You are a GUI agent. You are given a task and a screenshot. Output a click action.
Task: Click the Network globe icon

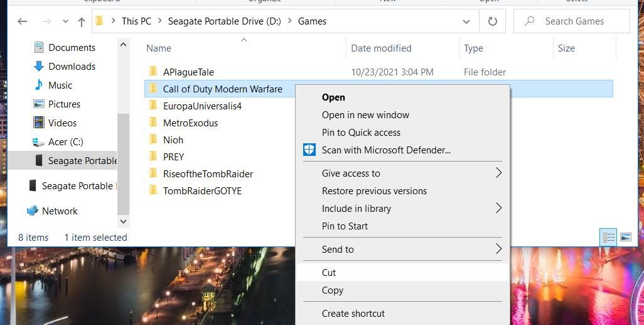click(33, 211)
